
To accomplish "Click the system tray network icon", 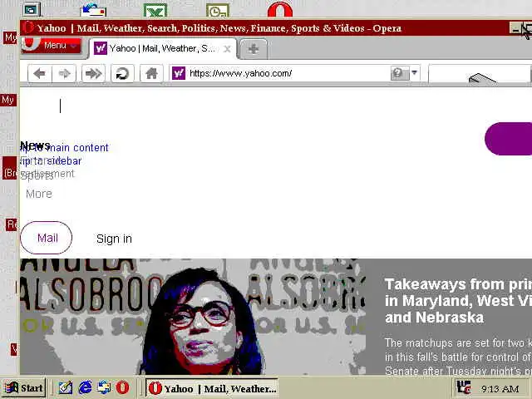I will (464, 388).
